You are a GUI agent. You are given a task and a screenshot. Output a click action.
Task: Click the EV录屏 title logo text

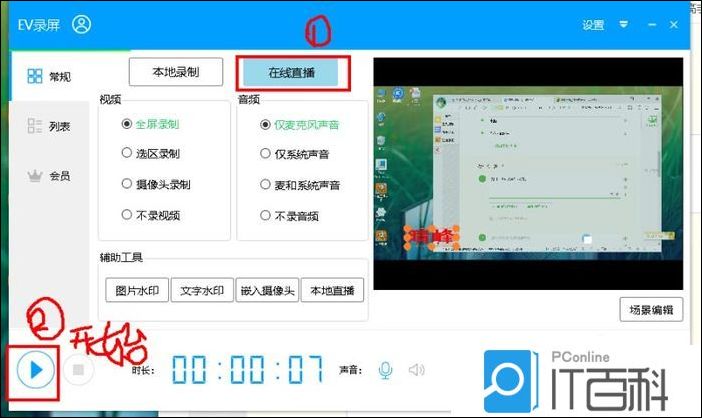click(x=39, y=25)
